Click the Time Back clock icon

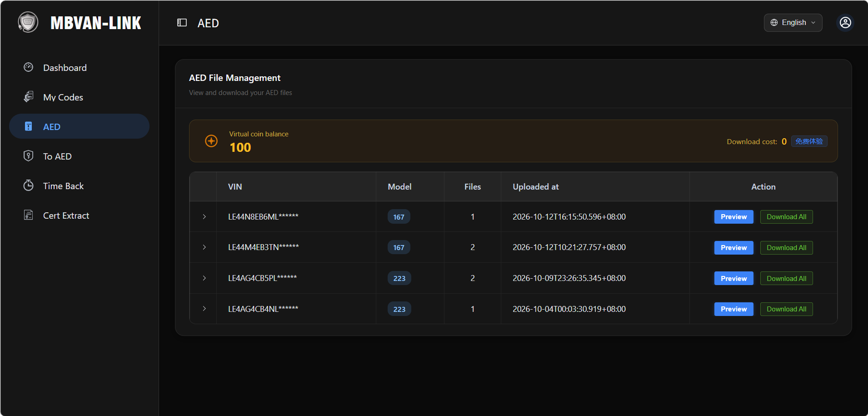tap(29, 185)
